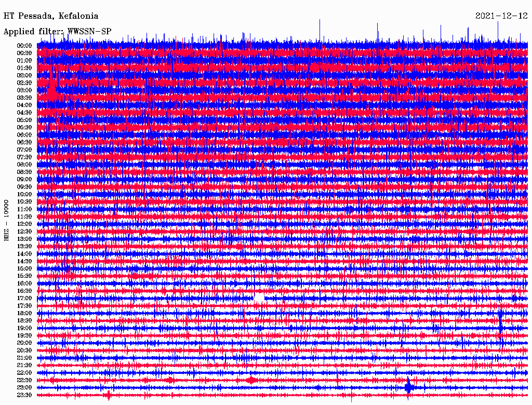Select the 15:30 time label
Image resolution: width=532 pixels, height=405 pixels.
pos(24,276)
